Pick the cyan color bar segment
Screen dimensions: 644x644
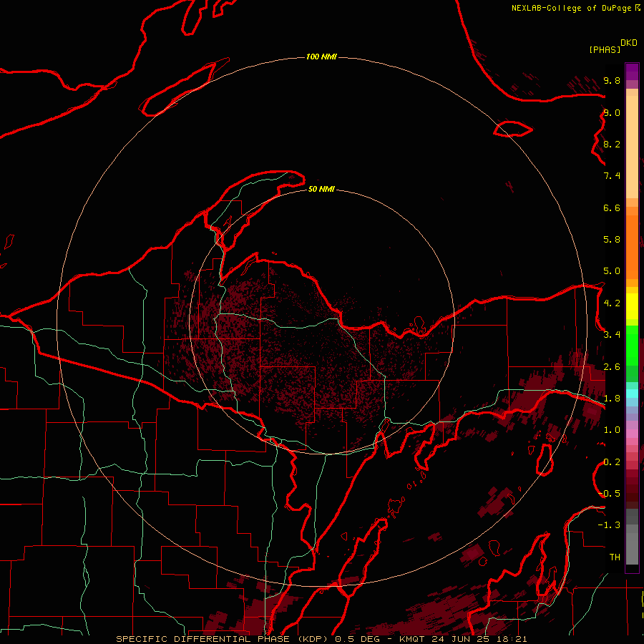coord(632,394)
